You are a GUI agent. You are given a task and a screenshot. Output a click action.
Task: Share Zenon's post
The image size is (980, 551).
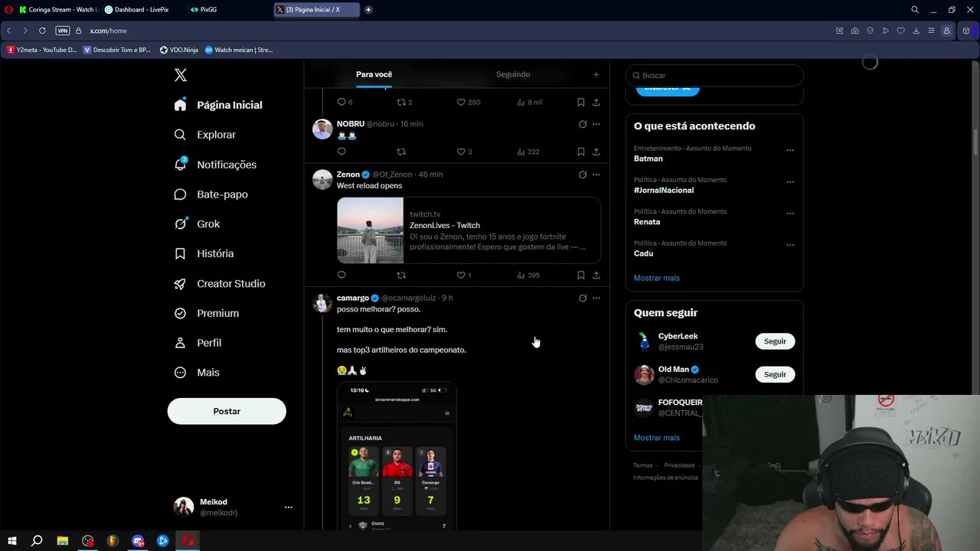(596, 275)
